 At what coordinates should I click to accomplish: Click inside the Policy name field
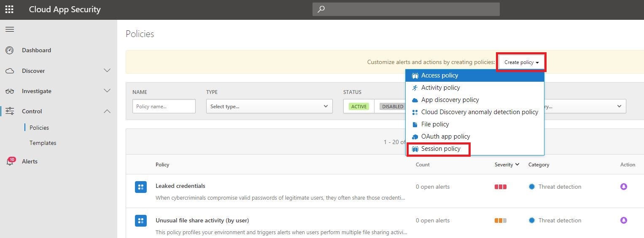(x=164, y=106)
